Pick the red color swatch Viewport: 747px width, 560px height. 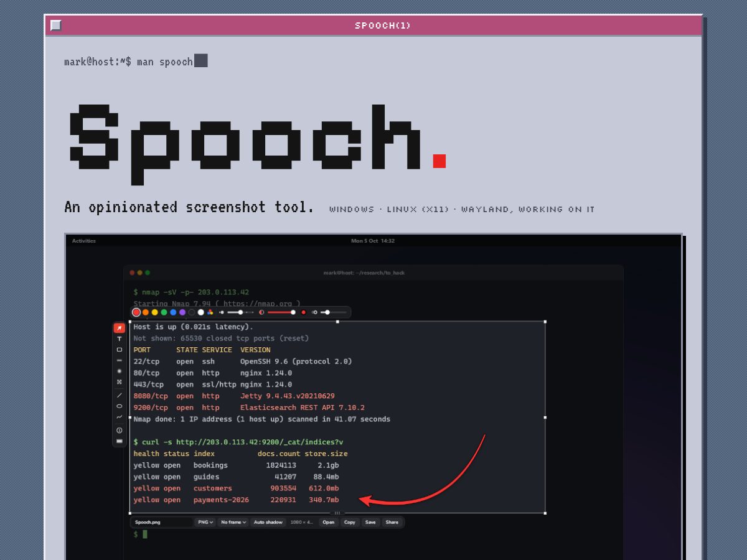pyautogui.click(x=136, y=312)
